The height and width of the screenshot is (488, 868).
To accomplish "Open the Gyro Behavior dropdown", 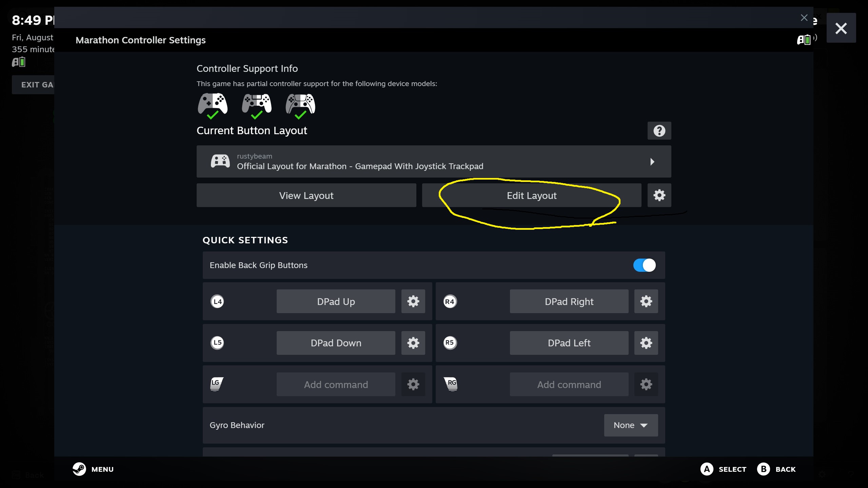I will (x=631, y=425).
